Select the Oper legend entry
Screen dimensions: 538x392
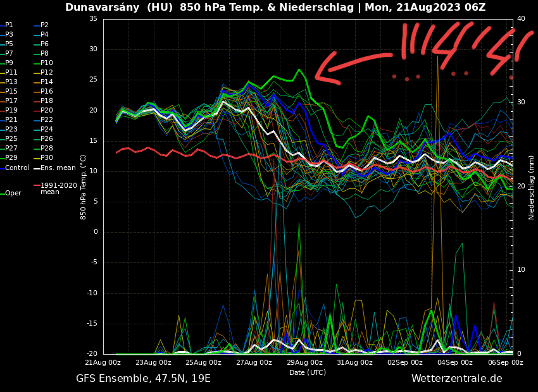click(13, 193)
